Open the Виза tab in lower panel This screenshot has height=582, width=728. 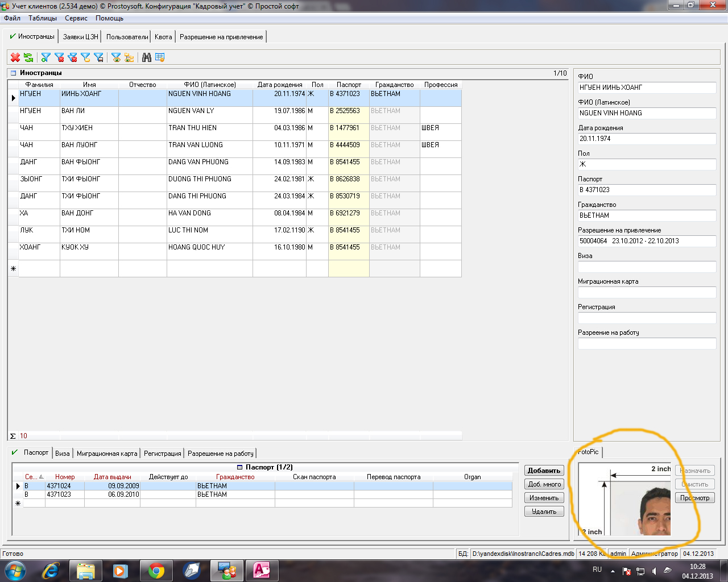(63, 454)
